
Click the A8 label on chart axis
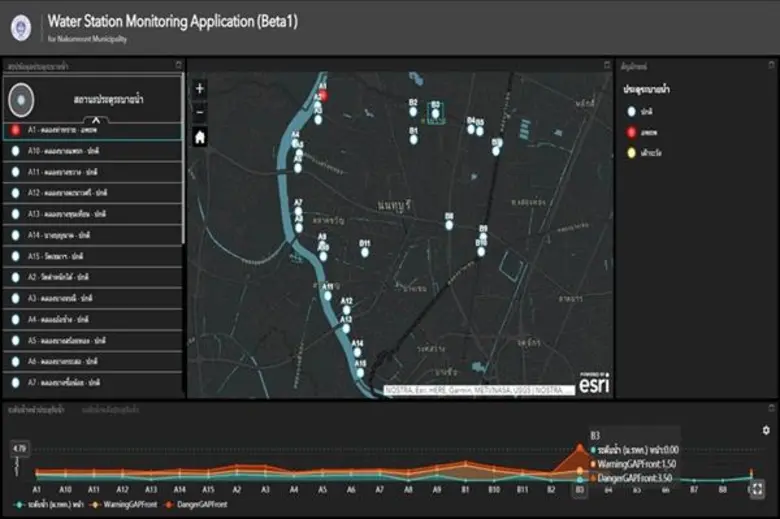click(x=408, y=490)
